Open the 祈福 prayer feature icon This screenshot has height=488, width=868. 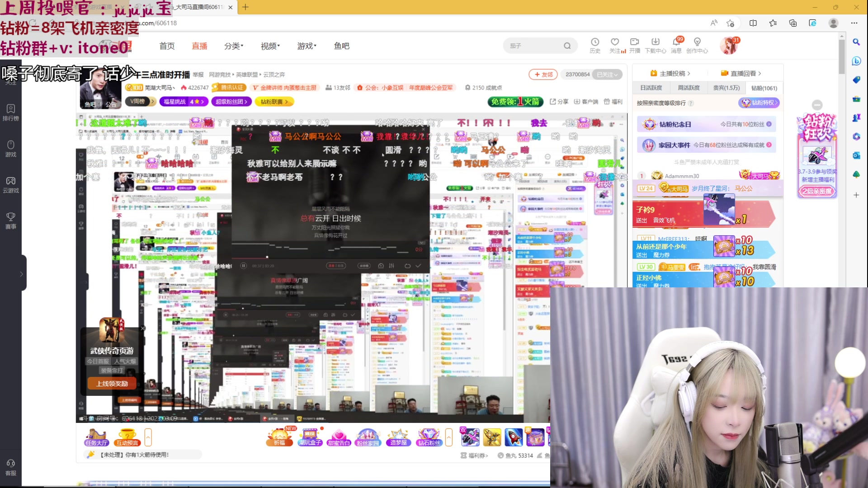[279, 437]
